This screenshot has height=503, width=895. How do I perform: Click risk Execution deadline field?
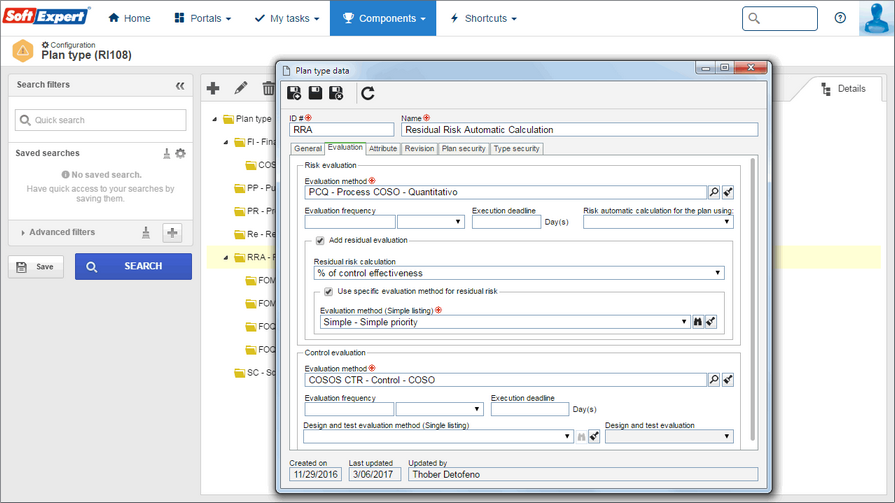click(506, 222)
